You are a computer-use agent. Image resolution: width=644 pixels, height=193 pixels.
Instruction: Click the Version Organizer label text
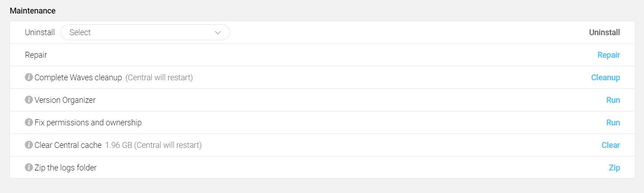tap(65, 100)
